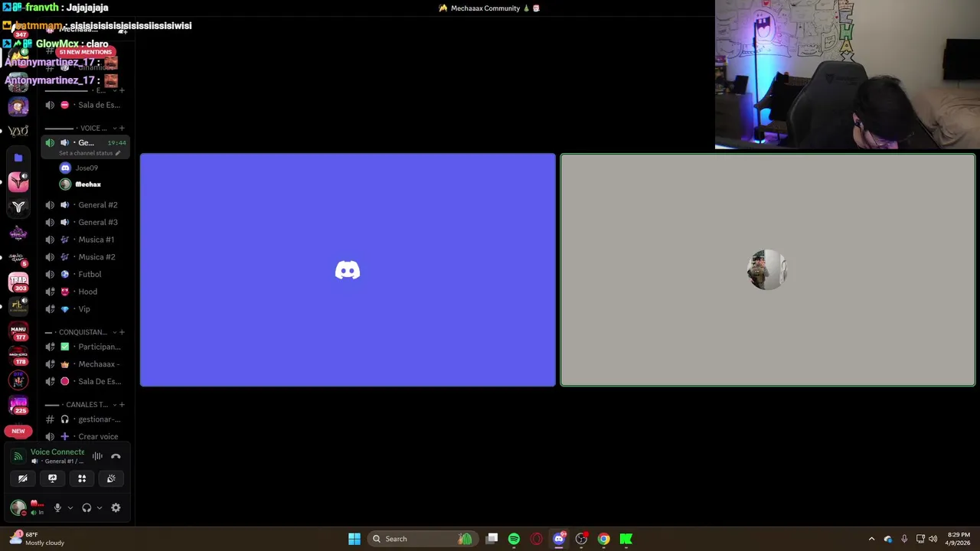Start screen share from voice panel
980x551 pixels.
52,478
